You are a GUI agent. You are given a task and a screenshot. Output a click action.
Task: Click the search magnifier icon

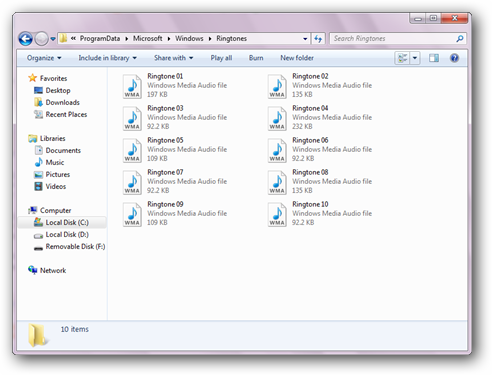pyautogui.click(x=460, y=39)
